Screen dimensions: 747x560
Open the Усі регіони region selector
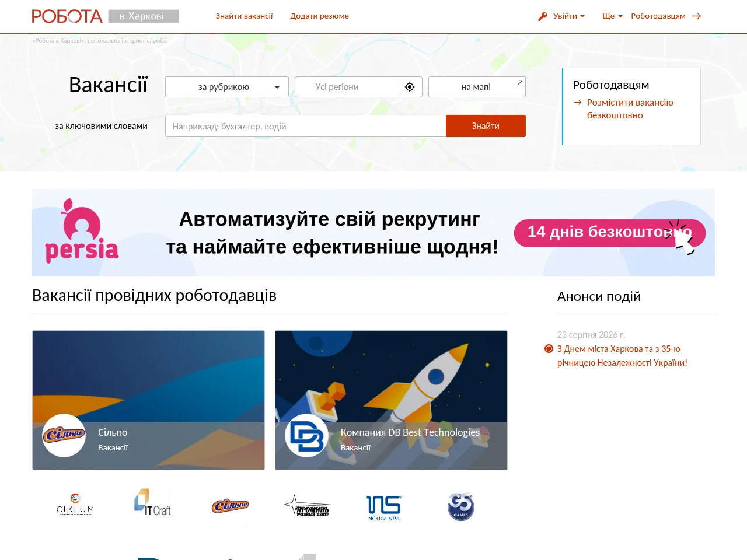(347, 87)
